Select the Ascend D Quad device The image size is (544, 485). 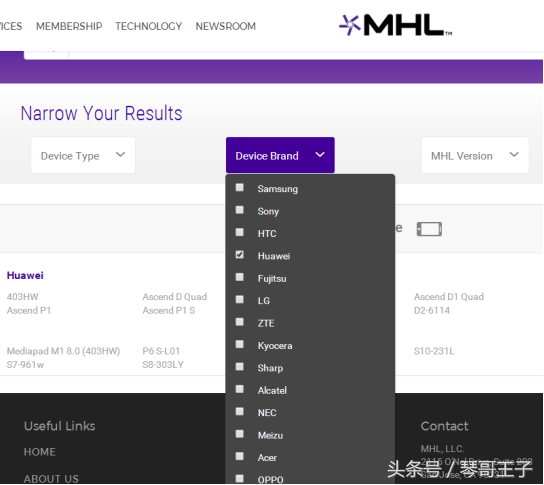175,297
